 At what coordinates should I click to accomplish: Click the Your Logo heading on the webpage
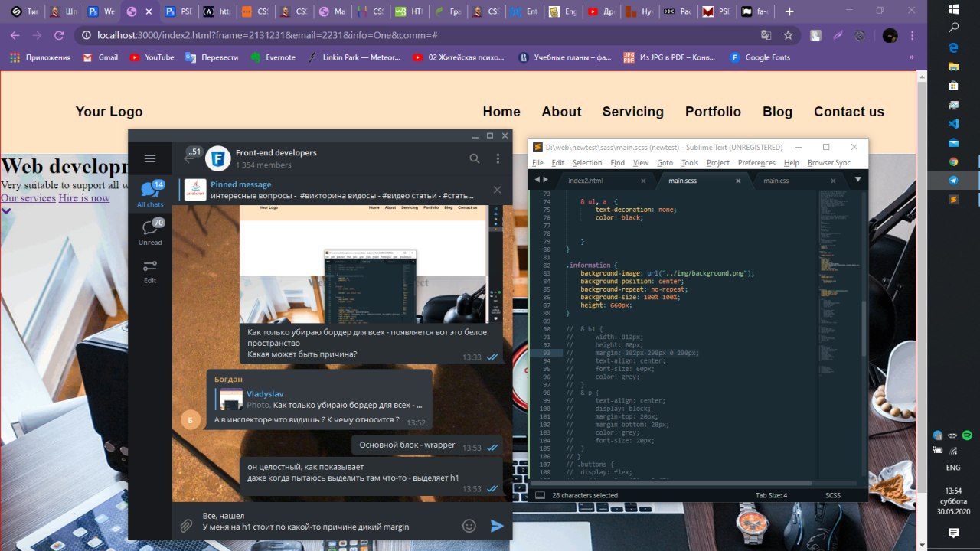[x=109, y=112]
